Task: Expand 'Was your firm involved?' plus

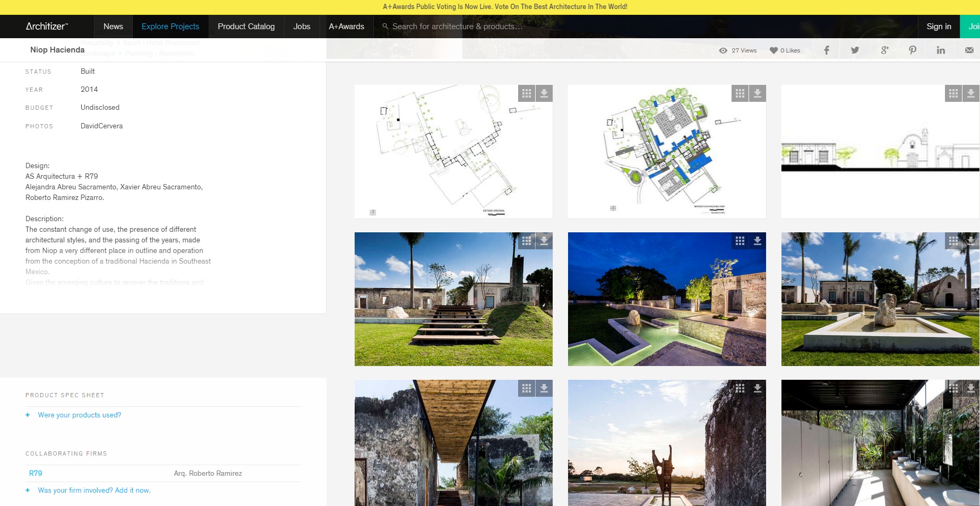Action: (x=28, y=490)
